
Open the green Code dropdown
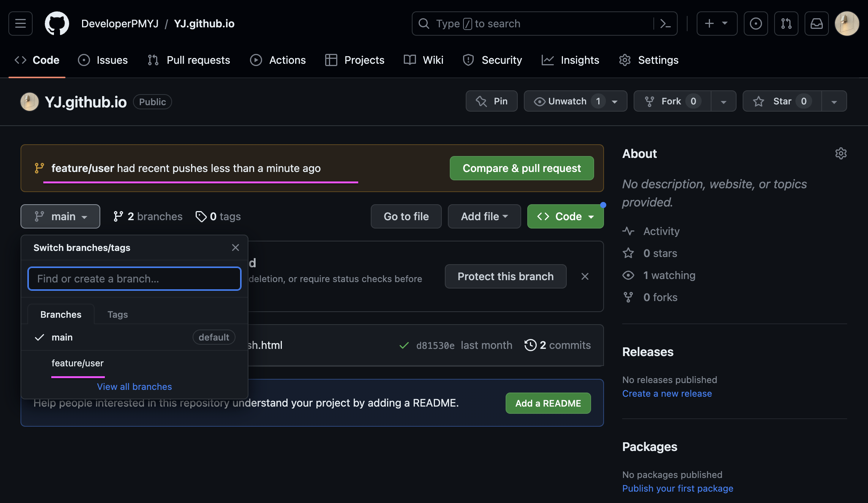pos(565,216)
